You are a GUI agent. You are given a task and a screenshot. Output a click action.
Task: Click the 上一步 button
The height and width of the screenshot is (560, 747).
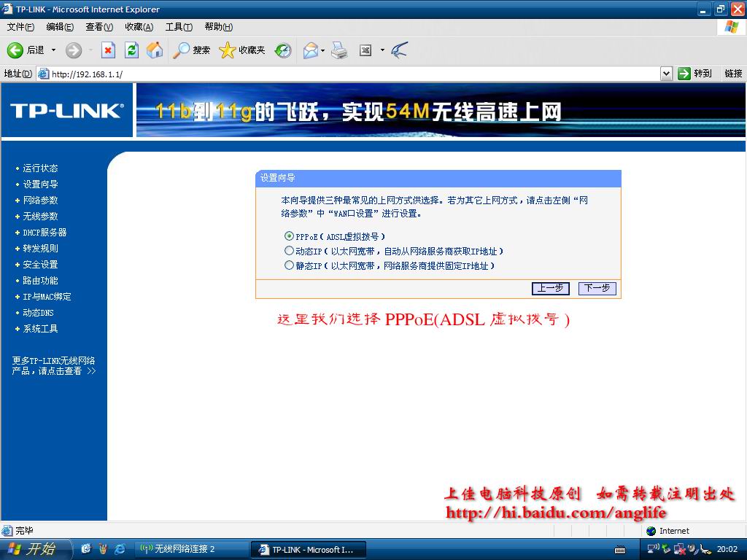pos(550,288)
